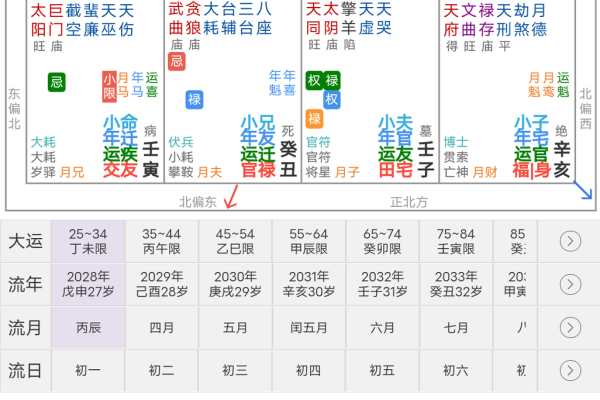Pick 流日 初四
Viewport: 600px width, 400px height.
coord(308,371)
